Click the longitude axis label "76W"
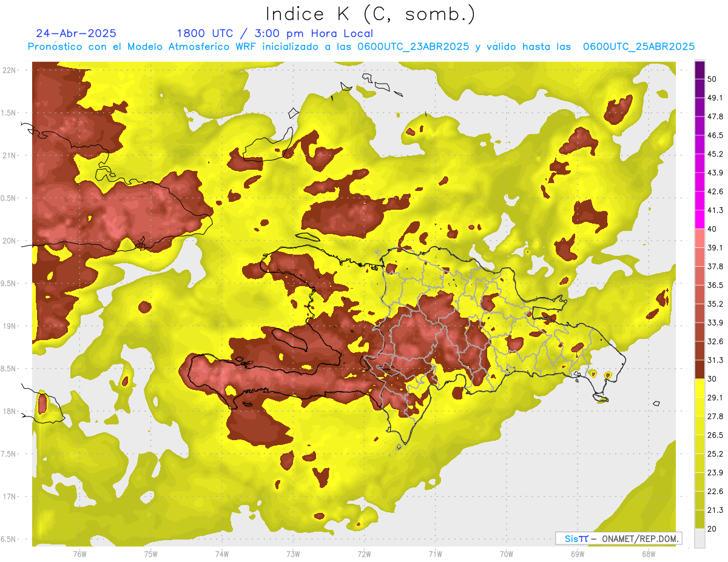Image resolution: width=728 pixels, height=562 pixels. click(79, 554)
